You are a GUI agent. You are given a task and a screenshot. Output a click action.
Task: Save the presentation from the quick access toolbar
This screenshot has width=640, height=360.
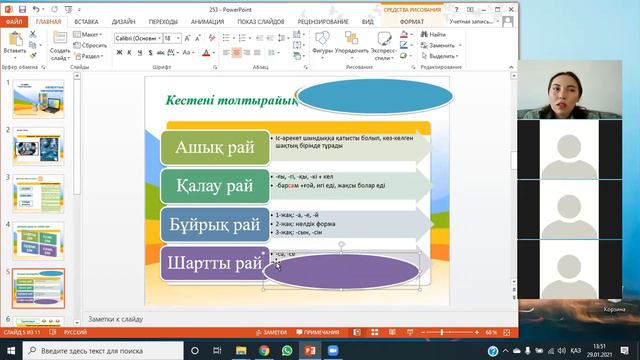click(22, 9)
